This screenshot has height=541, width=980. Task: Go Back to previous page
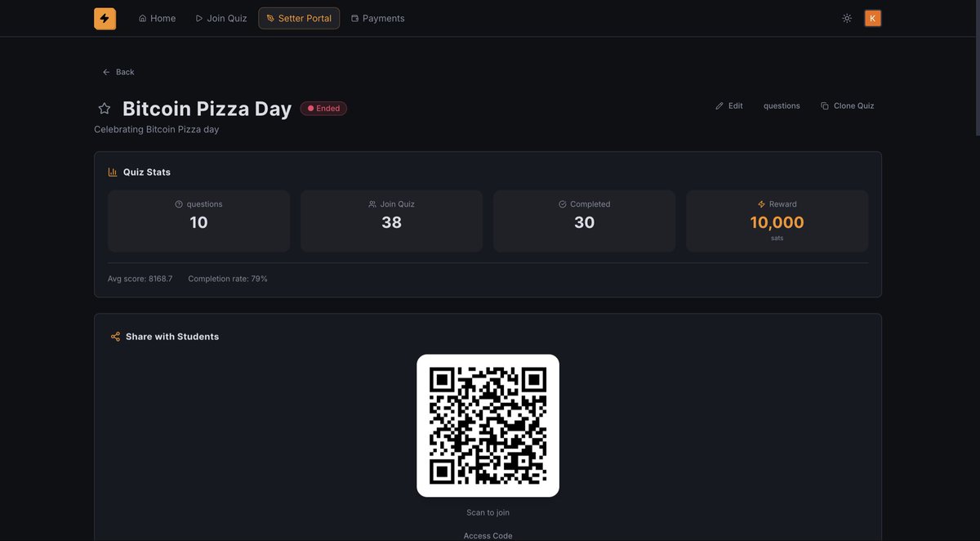tap(118, 72)
